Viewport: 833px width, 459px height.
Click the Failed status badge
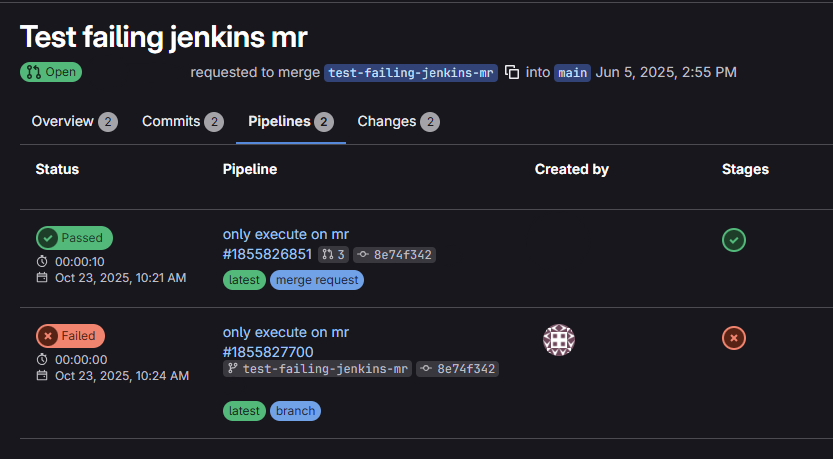pos(71,336)
